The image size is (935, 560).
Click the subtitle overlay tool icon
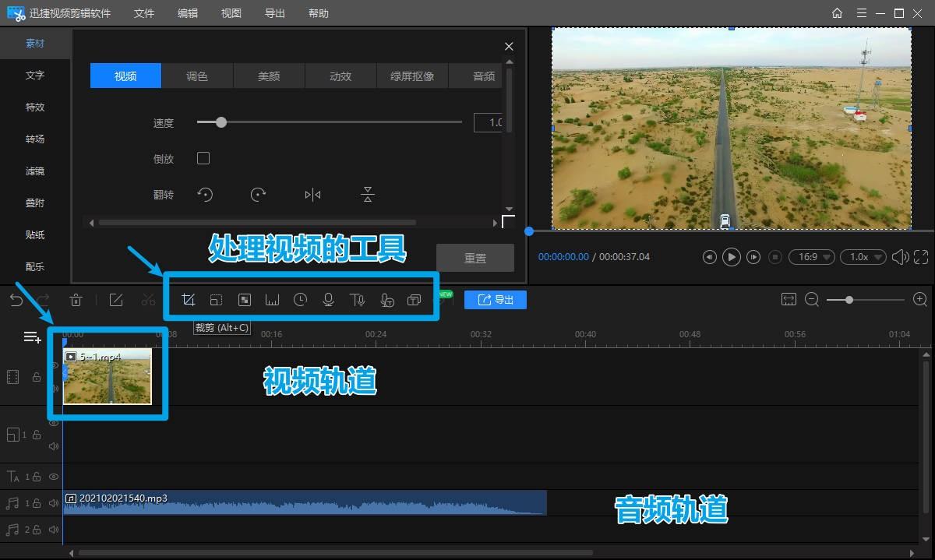coord(415,300)
